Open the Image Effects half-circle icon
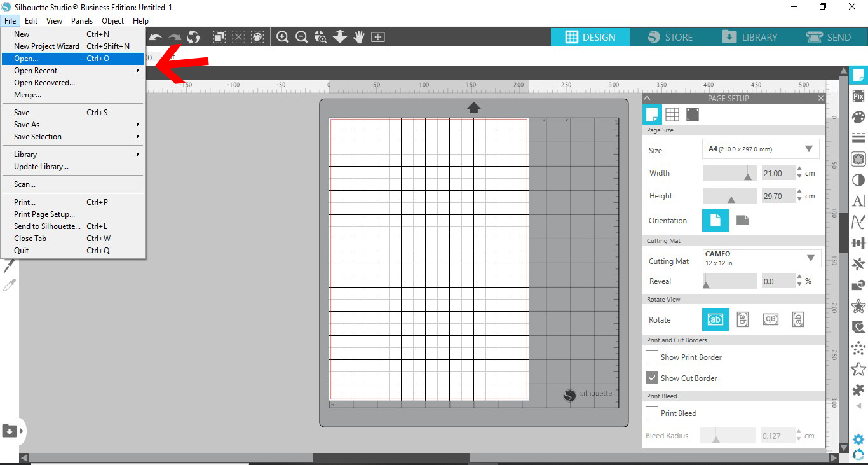The image size is (868, 465). (x=858, y=180)
